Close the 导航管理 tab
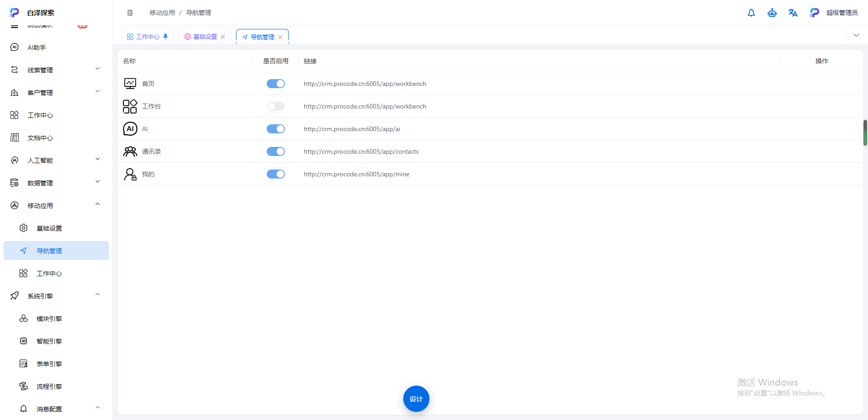This screenshot has width=868, height=420. (x=280, y=37)
